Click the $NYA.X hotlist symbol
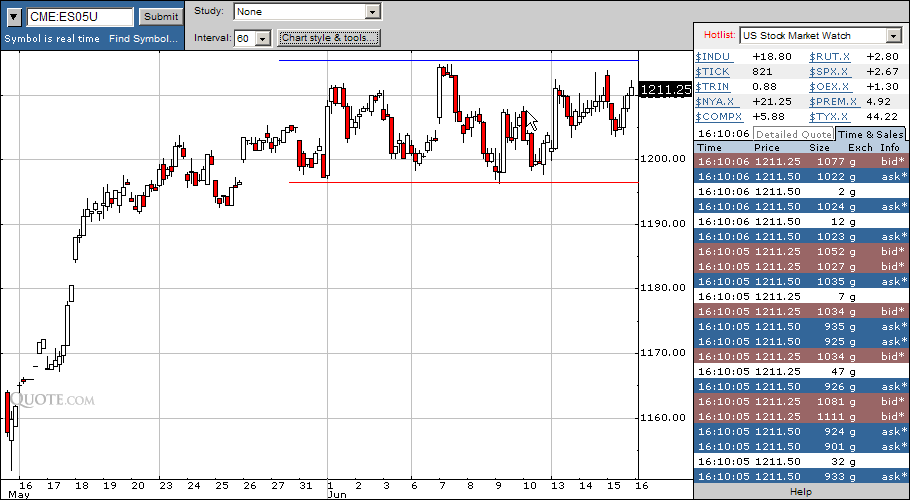This screenshot has height=500, width=910. [x=715, y=101]
